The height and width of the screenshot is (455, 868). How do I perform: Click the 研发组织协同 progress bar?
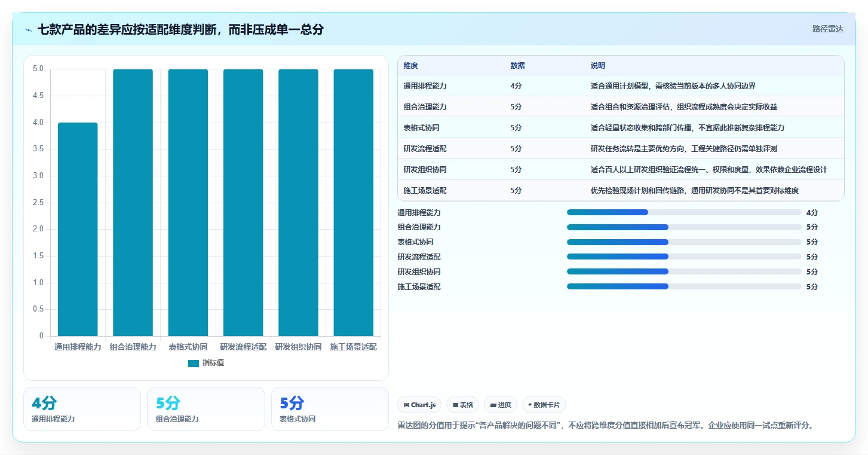[684, 271]
